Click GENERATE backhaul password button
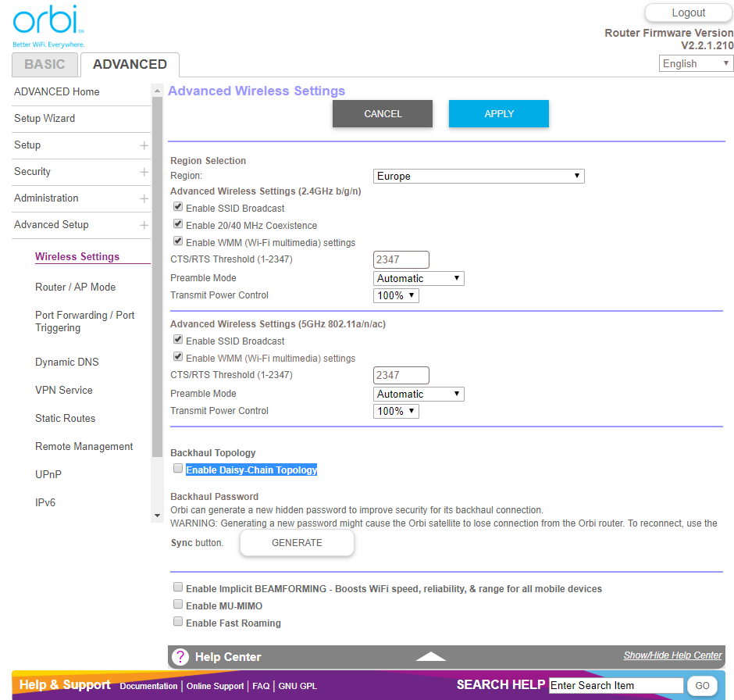734x700 pixels. coord(297,543)
